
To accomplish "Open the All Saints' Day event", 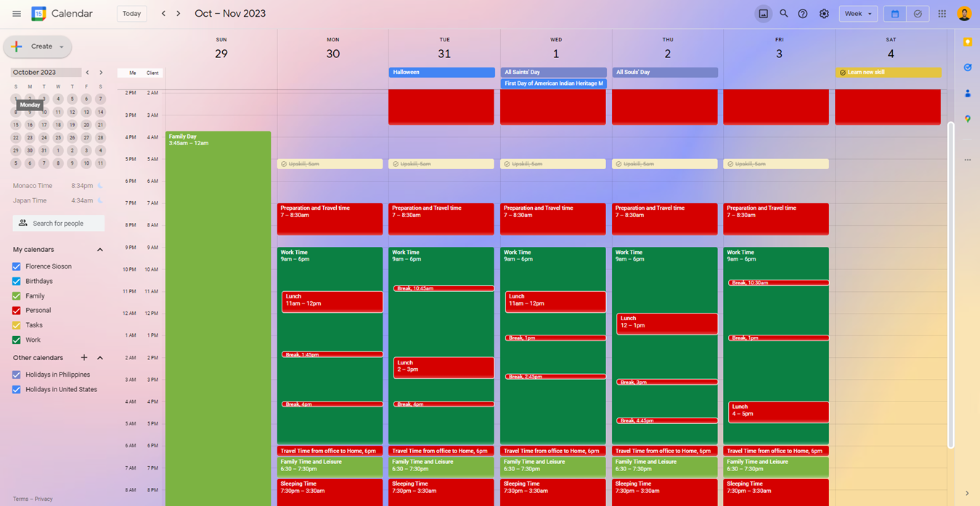I will pos(553,73).
